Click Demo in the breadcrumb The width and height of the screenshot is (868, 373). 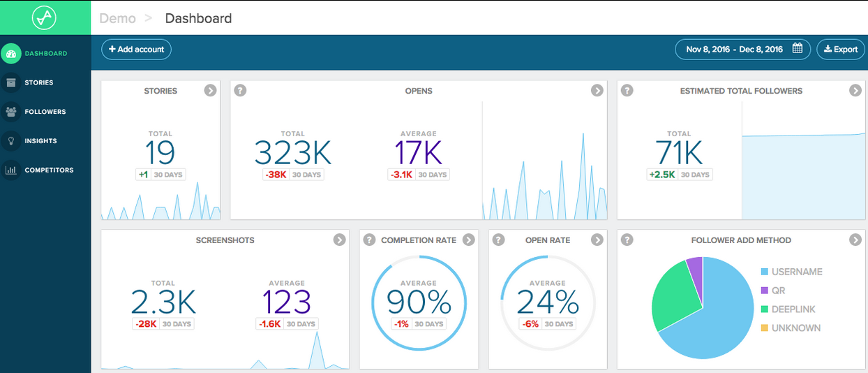click(x=117, y=18)
